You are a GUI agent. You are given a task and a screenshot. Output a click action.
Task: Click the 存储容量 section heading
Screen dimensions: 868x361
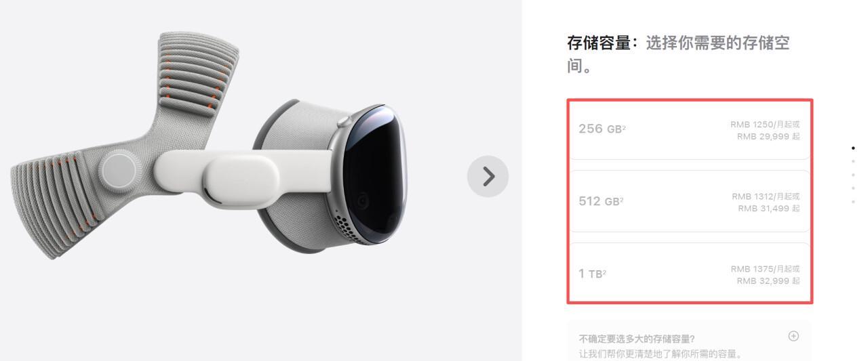tap(599, 44)
